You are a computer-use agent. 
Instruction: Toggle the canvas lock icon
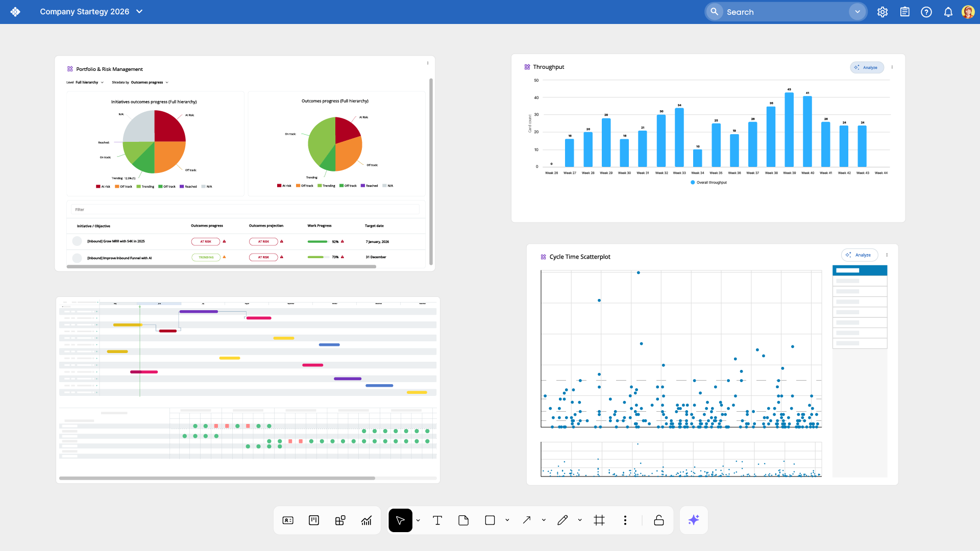click(x=659, y=520)
